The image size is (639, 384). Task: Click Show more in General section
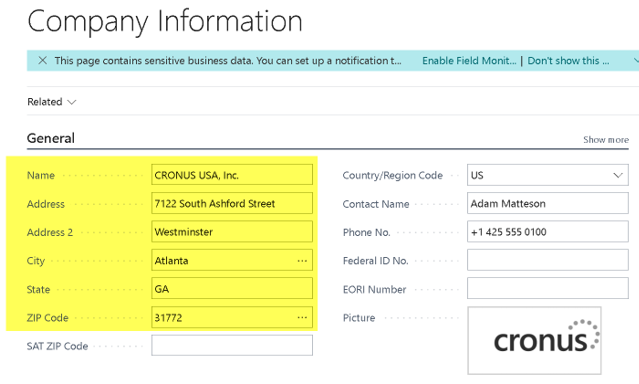606,140
